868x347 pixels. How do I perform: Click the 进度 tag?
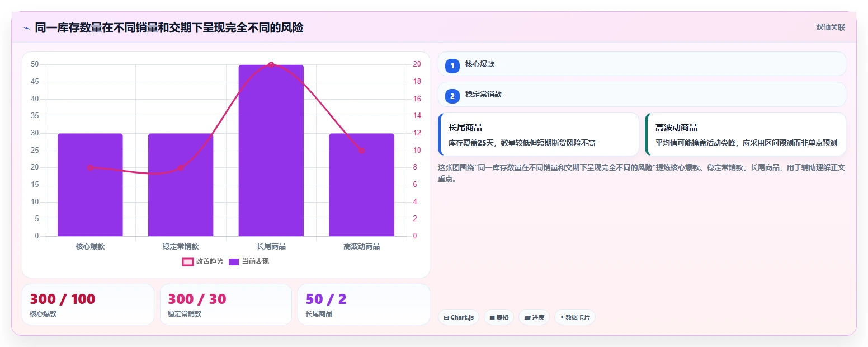click(x=534, y=317)
